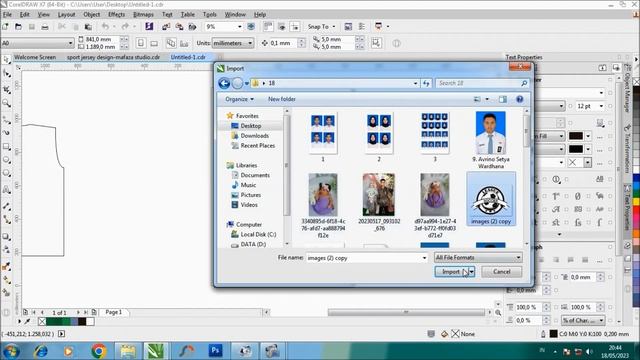This screenshot has height=360, width=640.
Task: Click the no-color X swatch in document palette
Action: click(x=42, y=322)
